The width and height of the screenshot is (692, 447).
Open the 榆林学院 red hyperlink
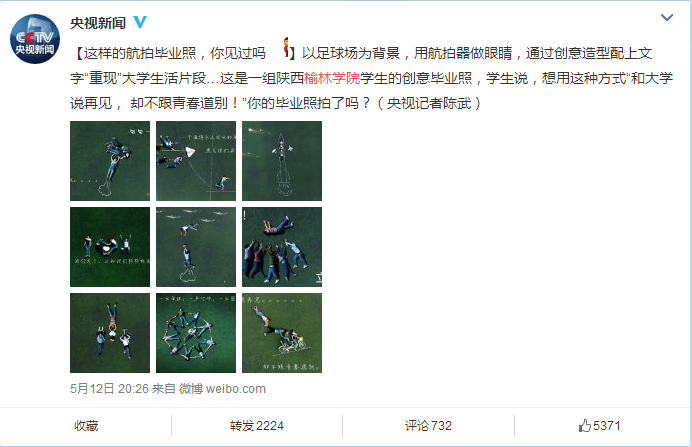(x=332, y=78)
